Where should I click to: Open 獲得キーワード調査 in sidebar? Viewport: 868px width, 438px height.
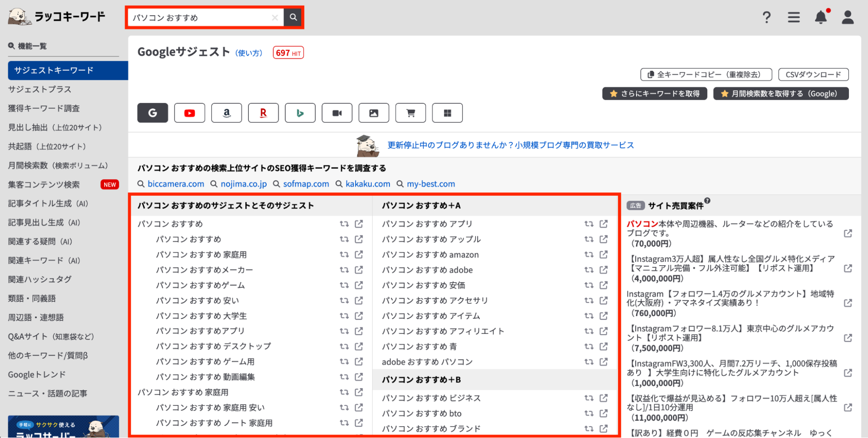pos(44,109)
